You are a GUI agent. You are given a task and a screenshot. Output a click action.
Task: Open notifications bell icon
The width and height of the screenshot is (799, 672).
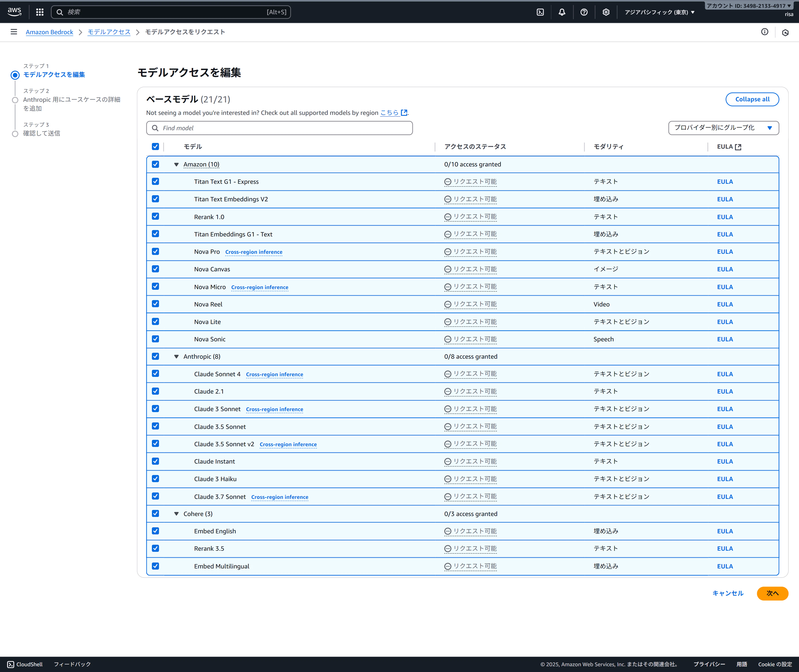point(562,12)
